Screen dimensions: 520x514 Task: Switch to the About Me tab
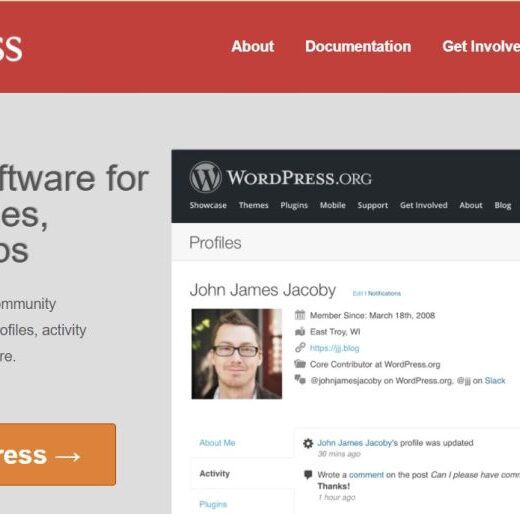217,443
